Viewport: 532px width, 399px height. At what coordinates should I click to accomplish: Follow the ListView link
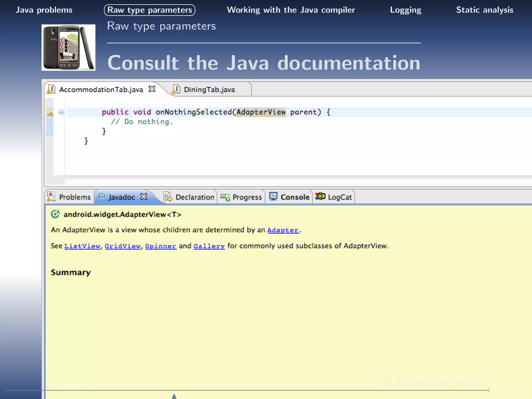click(x=82, y=246)
